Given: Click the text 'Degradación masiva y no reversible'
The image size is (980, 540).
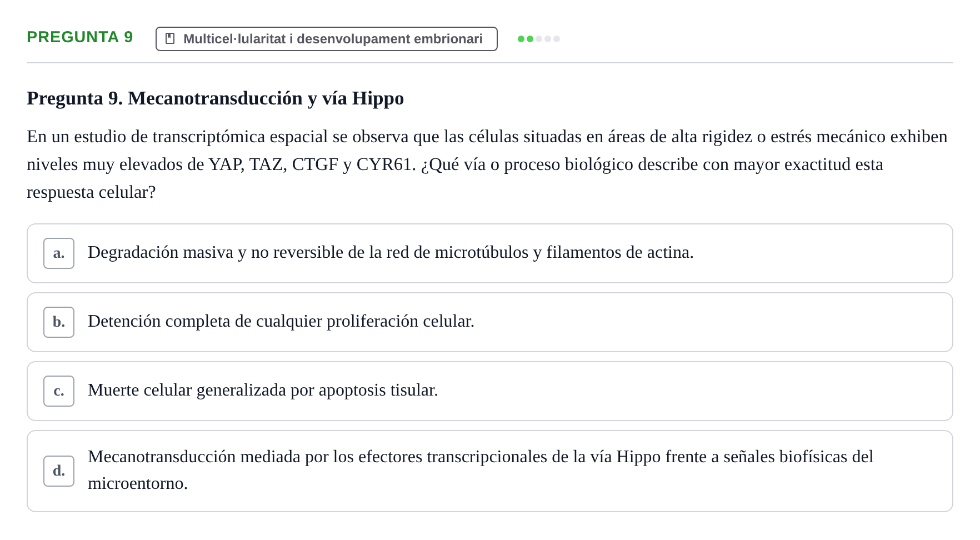Looking at the screenshot, I should tap(216, 253).
